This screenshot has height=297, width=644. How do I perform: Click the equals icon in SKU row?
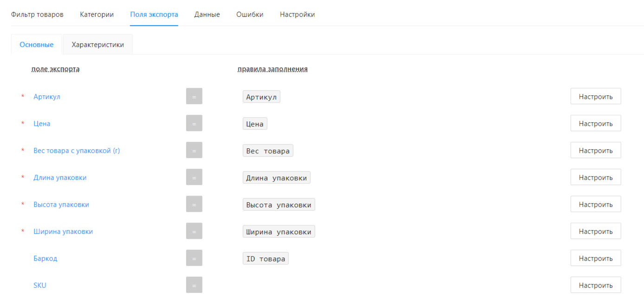194,285
